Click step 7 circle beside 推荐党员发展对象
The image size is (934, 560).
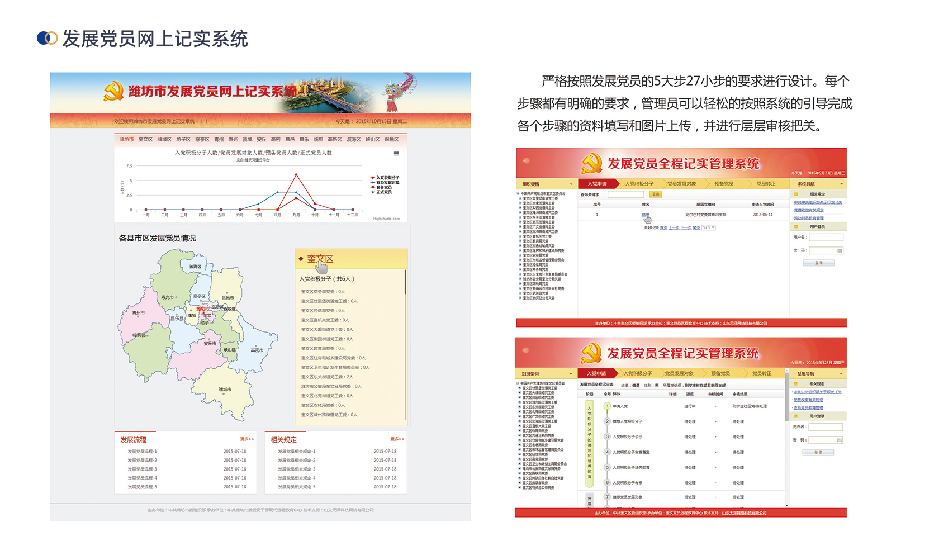(x=607, y=497)
